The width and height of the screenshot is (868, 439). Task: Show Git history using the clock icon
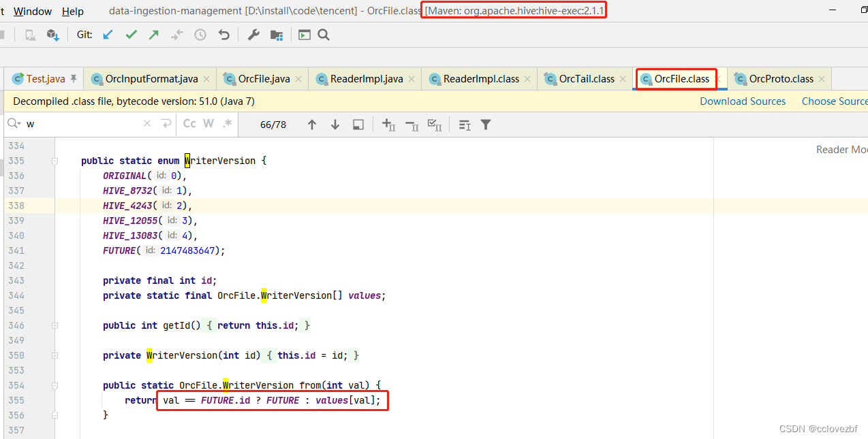(x=200, y=34)
